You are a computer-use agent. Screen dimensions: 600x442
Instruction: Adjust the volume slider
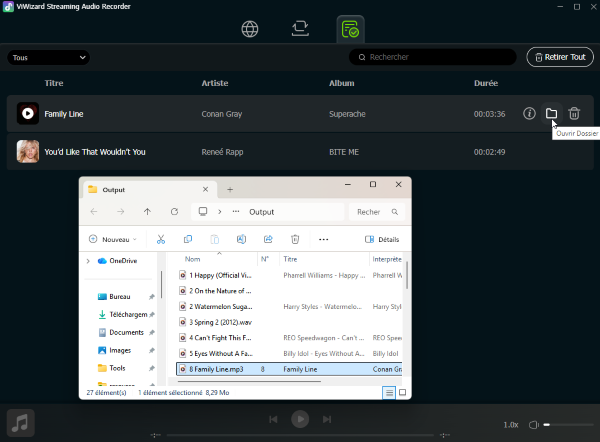(560, 425)
